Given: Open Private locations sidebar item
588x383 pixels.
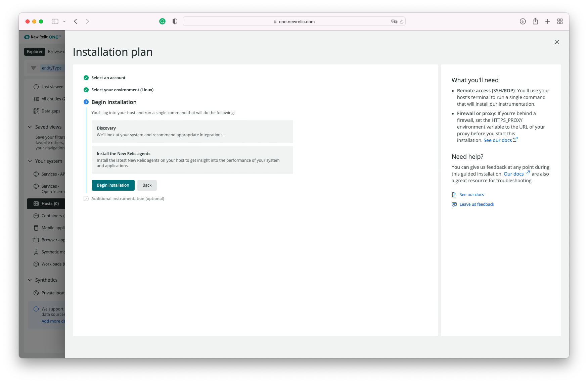Looking at the screenshot, I should pos(49,293).
